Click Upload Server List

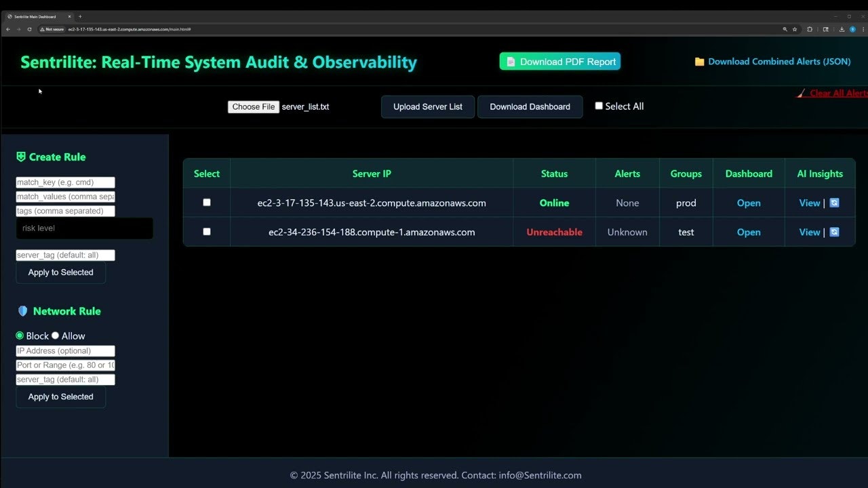pos(428,106)
